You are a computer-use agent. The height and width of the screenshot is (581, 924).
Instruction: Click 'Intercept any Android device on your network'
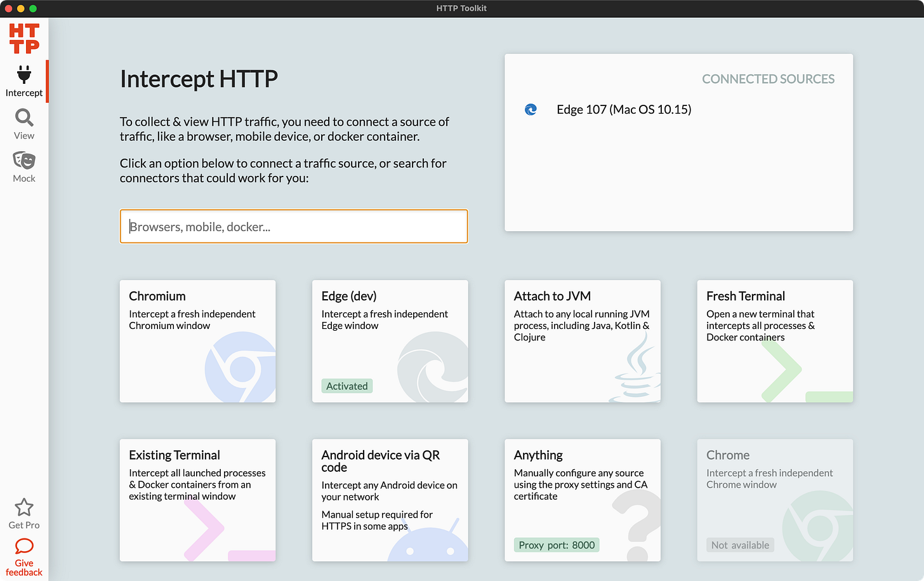[x=389, y=491]
